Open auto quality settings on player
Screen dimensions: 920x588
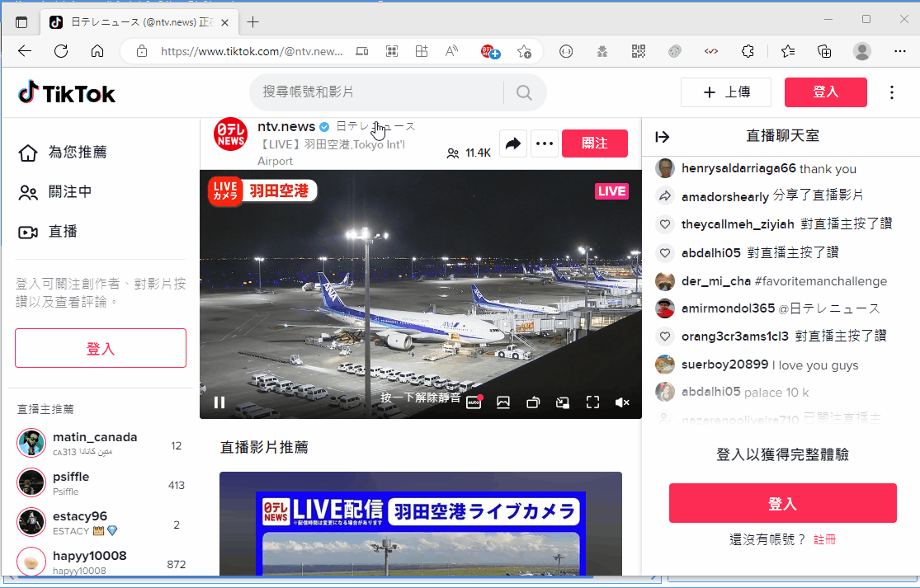point(474,402)
